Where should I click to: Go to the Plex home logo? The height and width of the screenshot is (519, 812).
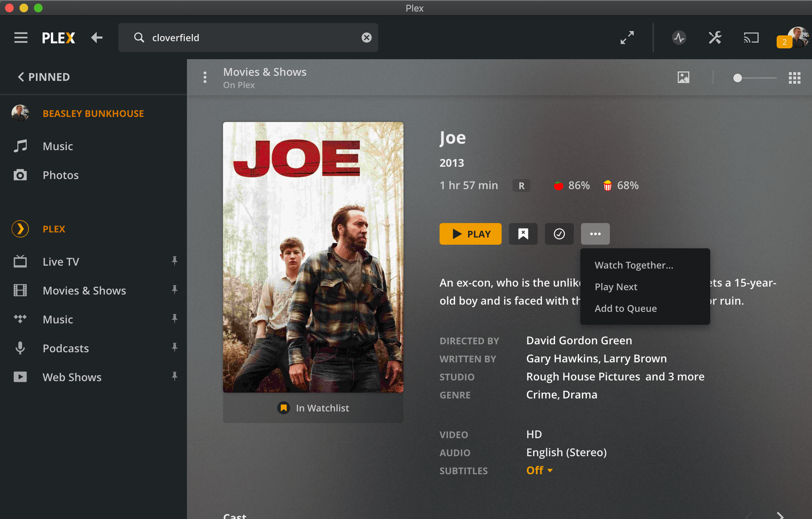pos(58,38)
